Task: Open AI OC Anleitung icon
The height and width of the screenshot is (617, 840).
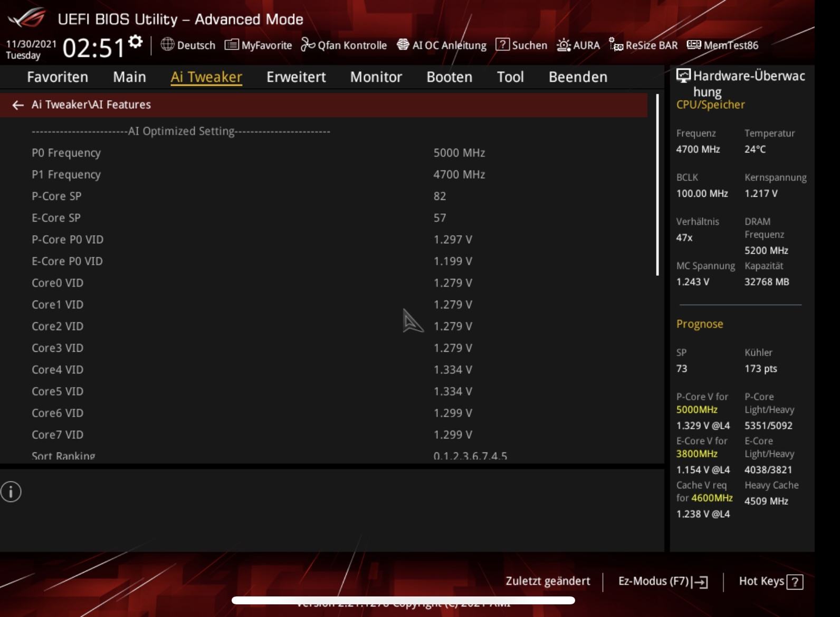Action: click(x=403, y=45)
